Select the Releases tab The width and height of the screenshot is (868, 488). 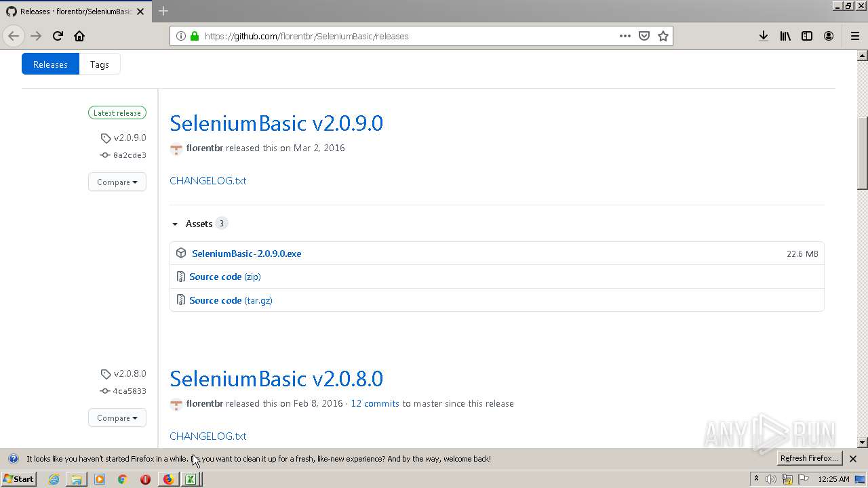point(50,64)
